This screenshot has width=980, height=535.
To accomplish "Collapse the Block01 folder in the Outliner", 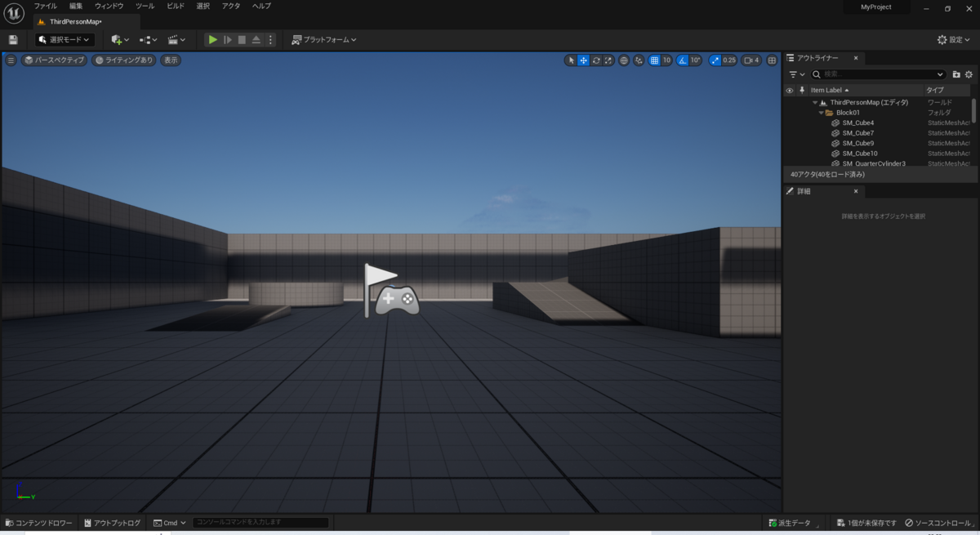I will coord(821,112).
